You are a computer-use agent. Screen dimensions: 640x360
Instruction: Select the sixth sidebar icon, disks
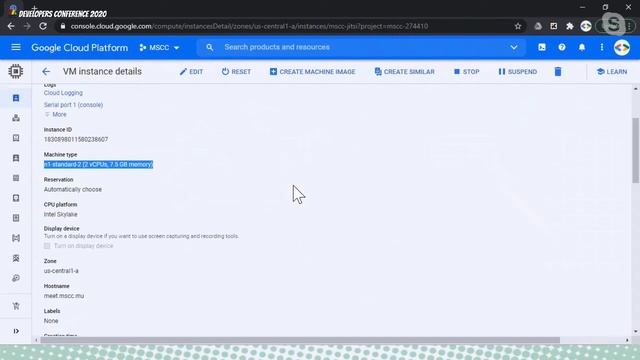pos(16,198)
